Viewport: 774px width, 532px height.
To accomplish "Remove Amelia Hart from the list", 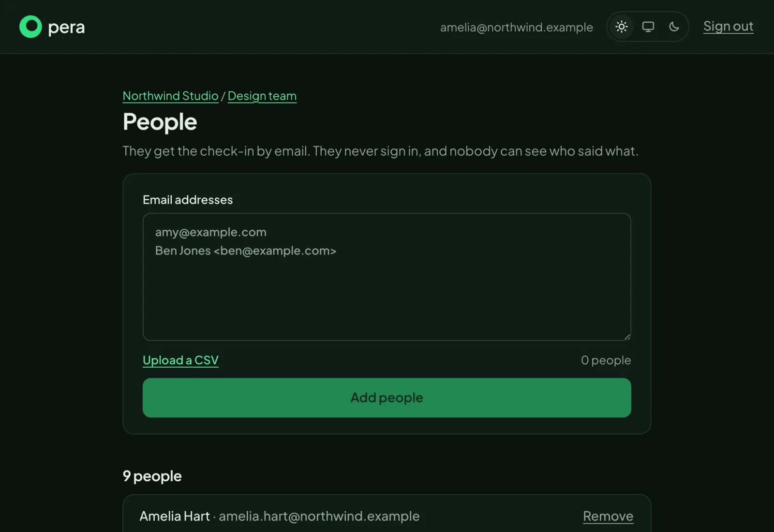I will (x=608, y=516).
